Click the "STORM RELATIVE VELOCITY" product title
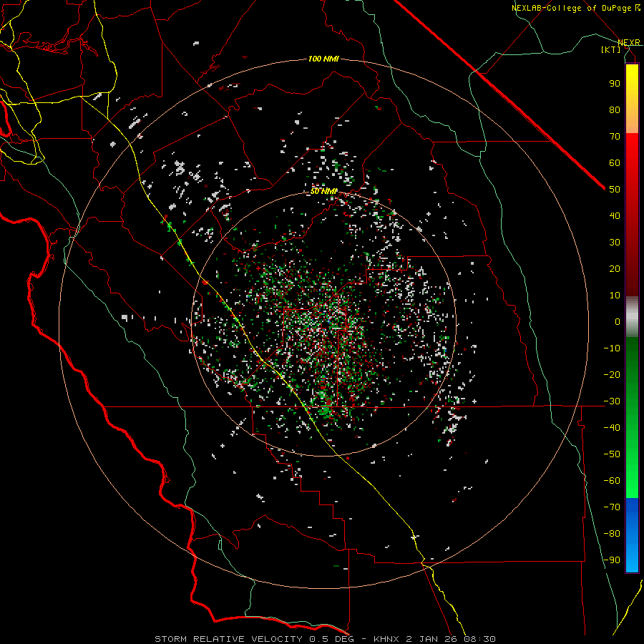This screenshot has width=644, height=644. click(228, 639)
